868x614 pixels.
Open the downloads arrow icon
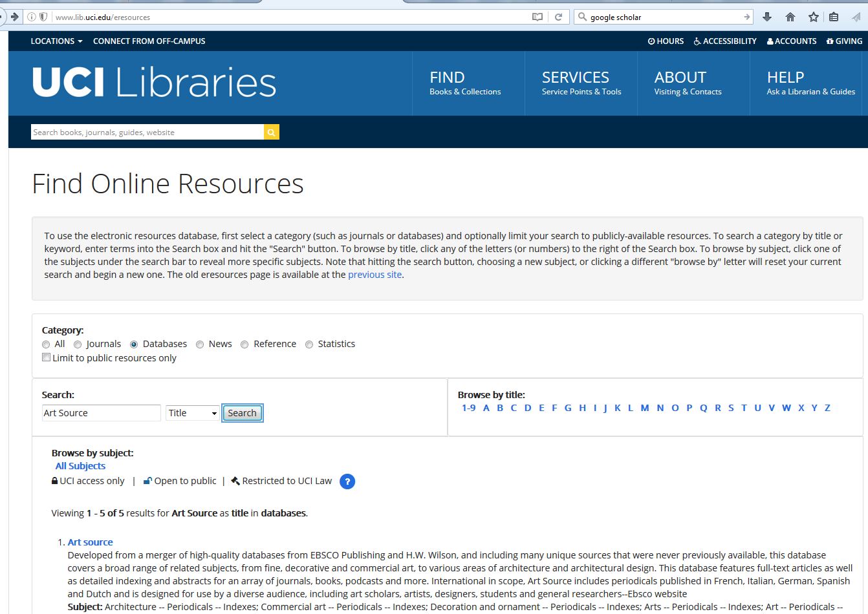coord(767,17)
